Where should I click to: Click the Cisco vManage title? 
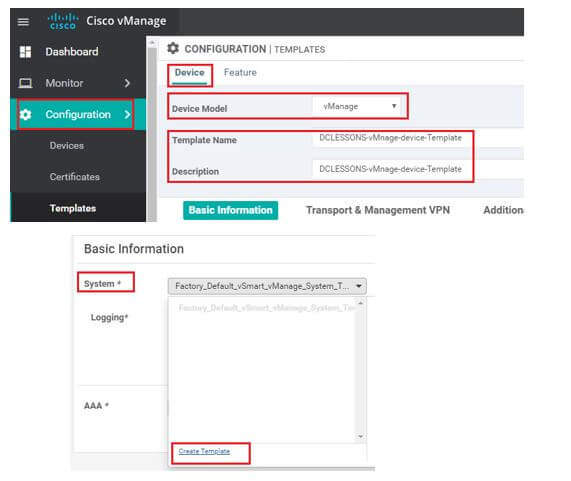pyautogui.click(x=126, y=21)
